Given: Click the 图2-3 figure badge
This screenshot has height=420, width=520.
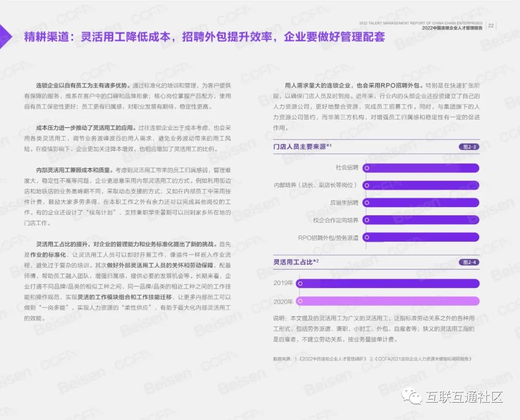Looking at the screenshot, I should click(x=469, y=146).
